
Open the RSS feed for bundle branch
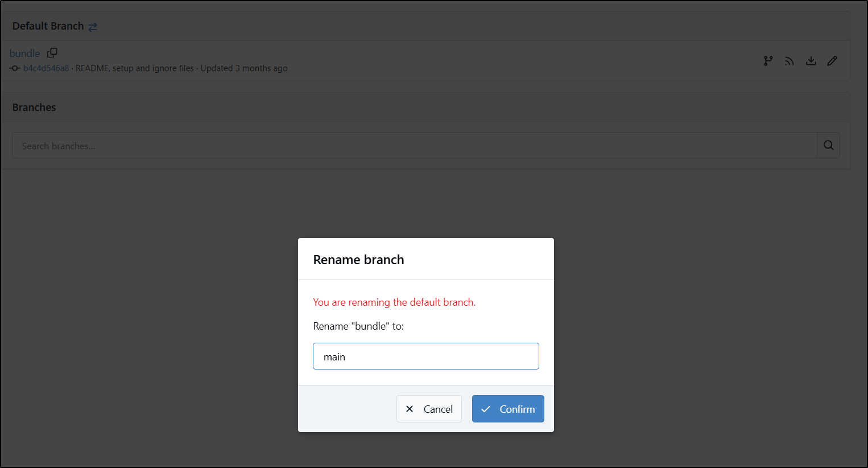click(790, 61)
